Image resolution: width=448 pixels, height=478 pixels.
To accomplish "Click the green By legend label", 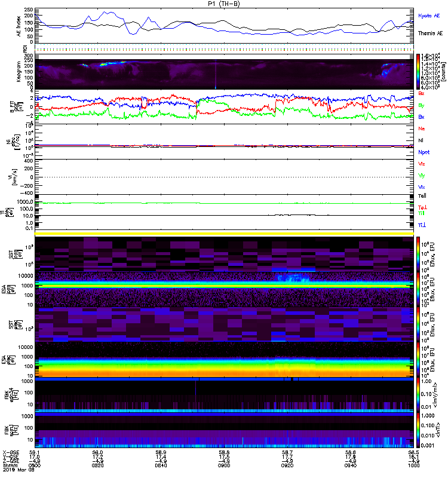I will pos(421,106).
